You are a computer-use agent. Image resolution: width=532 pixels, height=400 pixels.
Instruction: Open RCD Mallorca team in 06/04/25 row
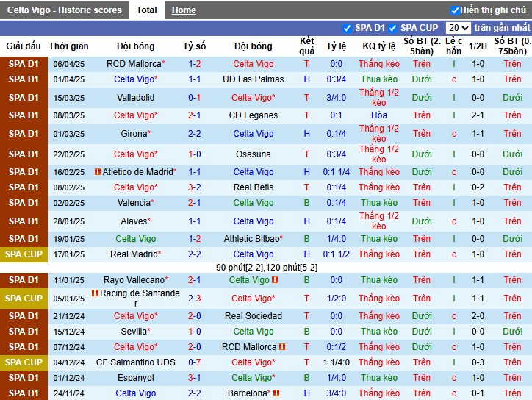click(135, 64)
